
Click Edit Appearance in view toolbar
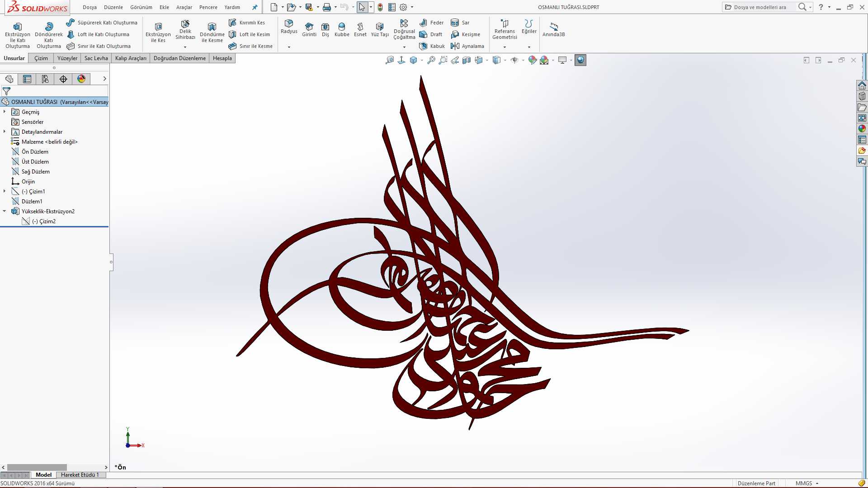(x=533, y=60)
